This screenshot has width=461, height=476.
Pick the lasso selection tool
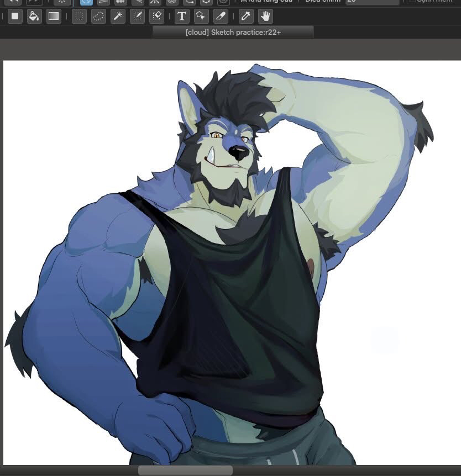[x=98, y=16]
